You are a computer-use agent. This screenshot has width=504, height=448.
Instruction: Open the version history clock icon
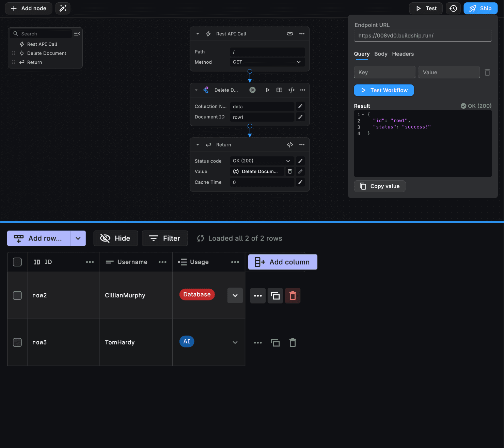453,9
